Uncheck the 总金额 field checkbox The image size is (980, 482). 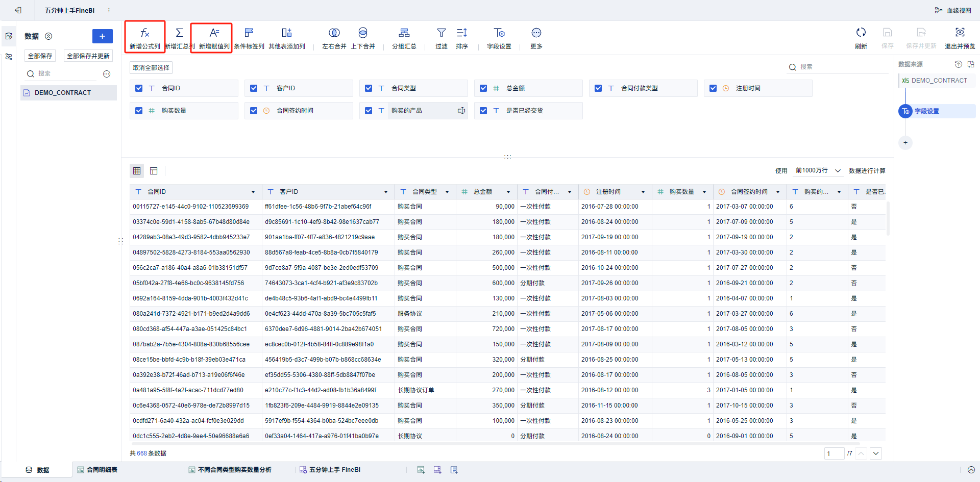tap(483, 88)
